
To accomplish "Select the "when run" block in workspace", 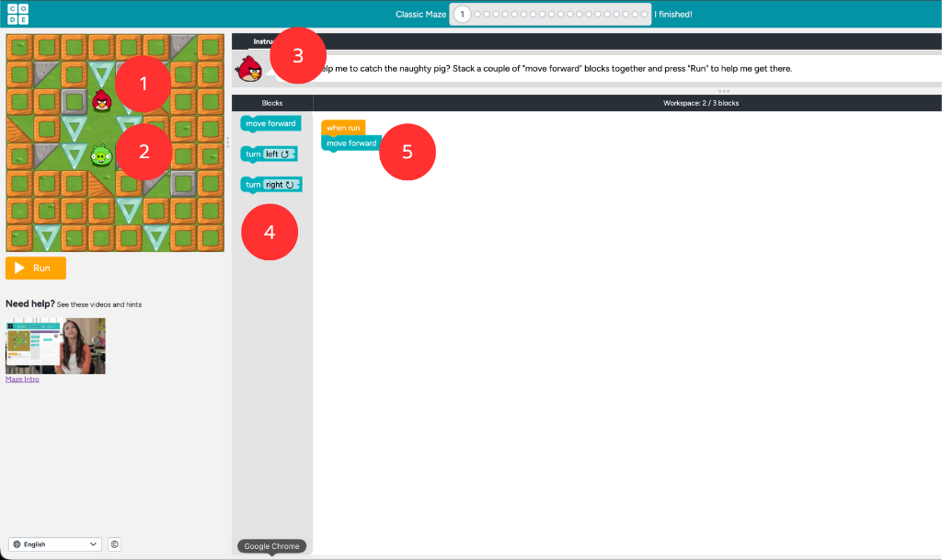I will click(x=343, y=128).
